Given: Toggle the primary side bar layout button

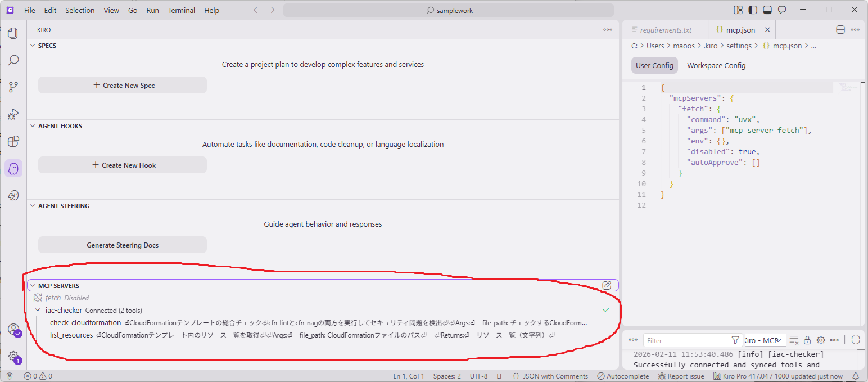Looking at the screenshot, I should [x=753, y=10].
